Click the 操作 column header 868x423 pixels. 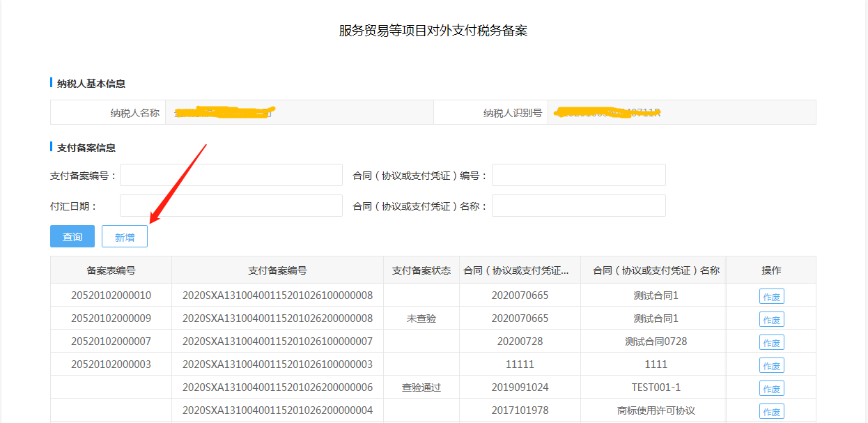tap(771, 270)
